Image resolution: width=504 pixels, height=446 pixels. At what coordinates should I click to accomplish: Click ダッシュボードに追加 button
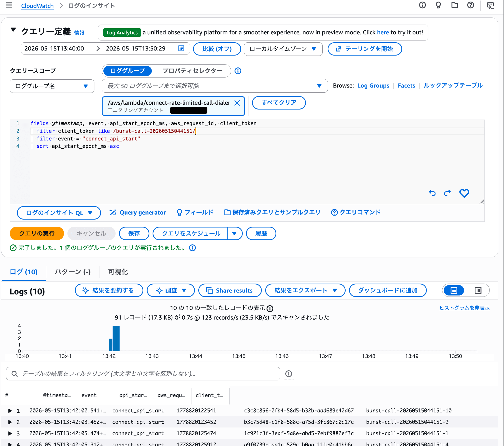388,290
